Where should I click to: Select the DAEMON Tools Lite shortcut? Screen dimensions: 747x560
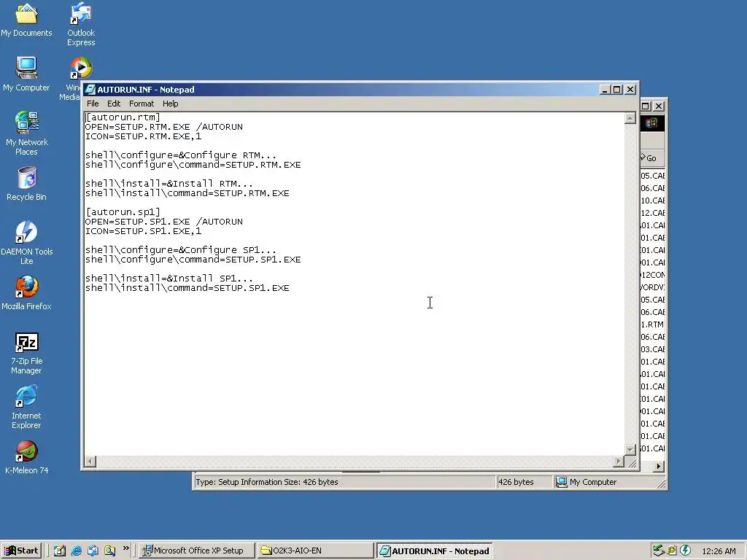[x=27, y=243]
